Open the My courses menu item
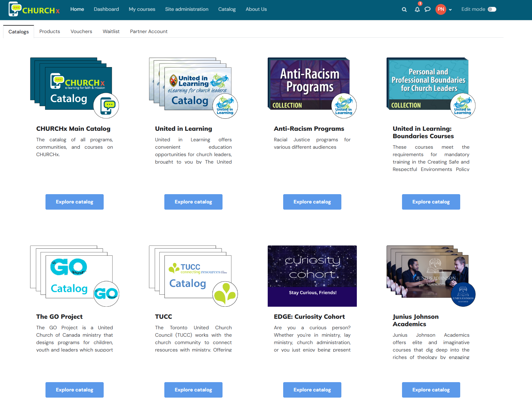Viewport: 532px width, 401px height. pyautogui.click(x=142, y=9)
